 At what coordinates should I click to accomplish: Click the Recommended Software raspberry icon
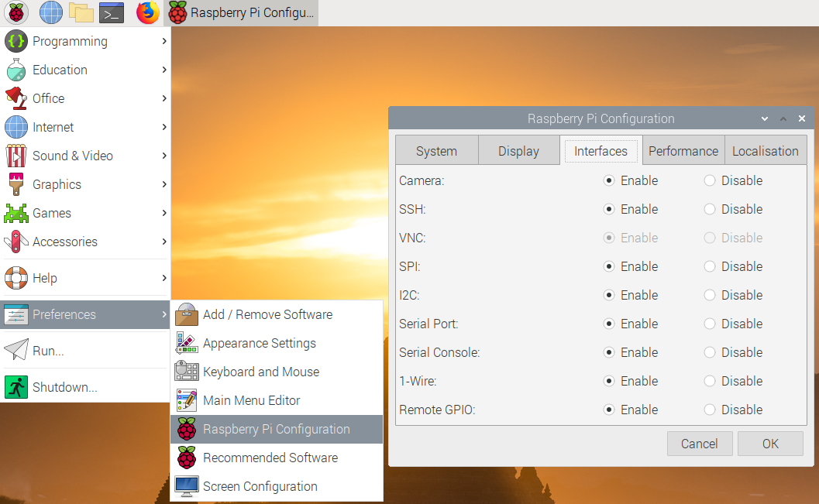click(x=187, y=458)
